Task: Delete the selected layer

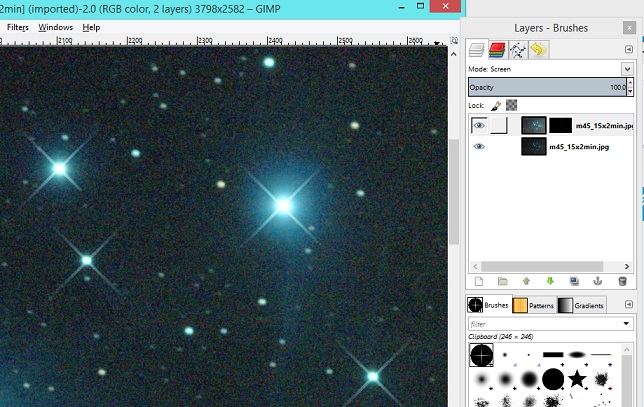Action: tap(622, 282)
